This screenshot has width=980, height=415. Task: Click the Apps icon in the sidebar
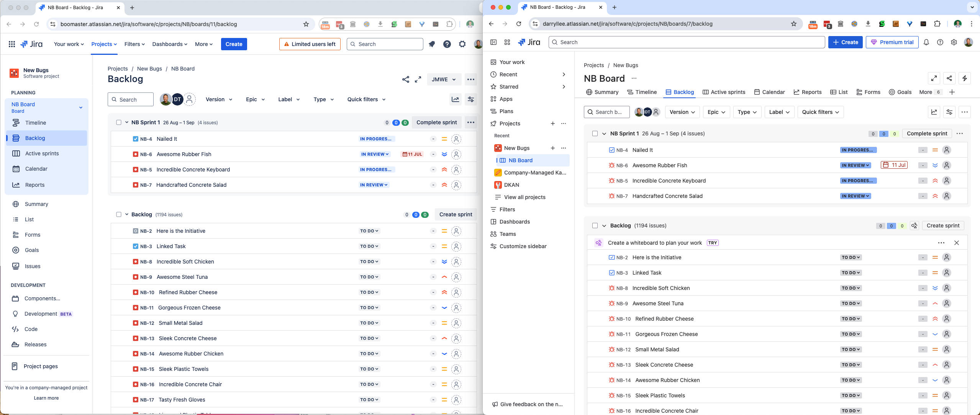click(x=494, y=99)
